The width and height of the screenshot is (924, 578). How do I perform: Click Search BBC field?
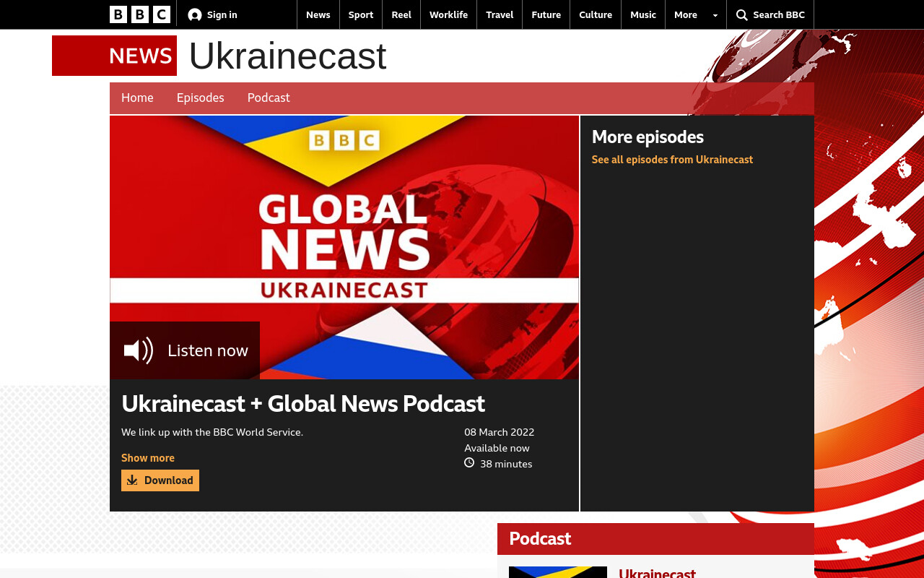(x=770, y=14)
